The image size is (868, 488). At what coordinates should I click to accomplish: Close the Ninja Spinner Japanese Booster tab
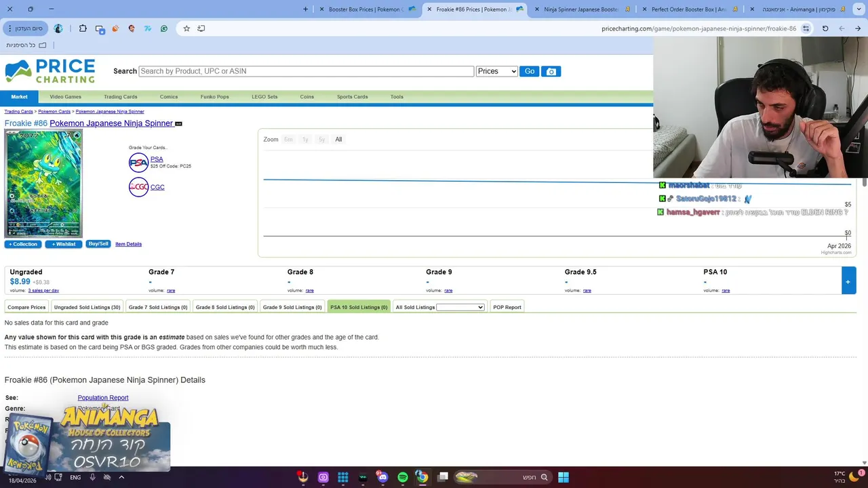[x=537, y=9]
